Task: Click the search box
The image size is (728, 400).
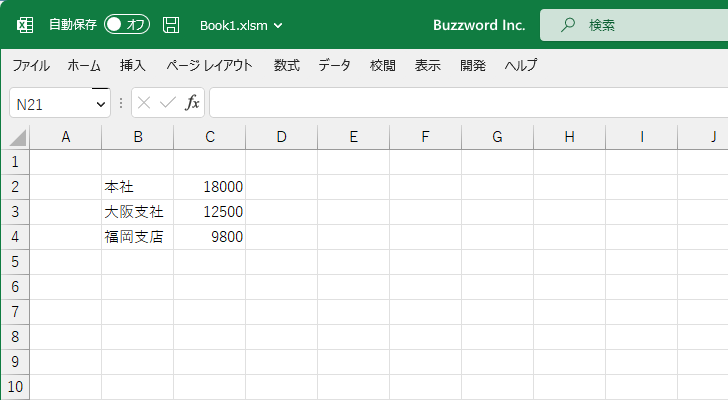Action: (634, 25)
